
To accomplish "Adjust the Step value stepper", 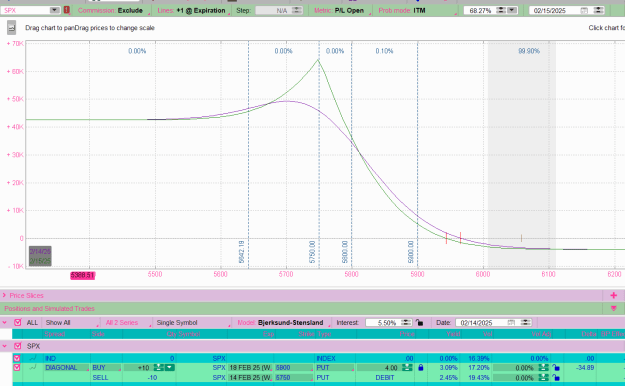I will point(297,10).
